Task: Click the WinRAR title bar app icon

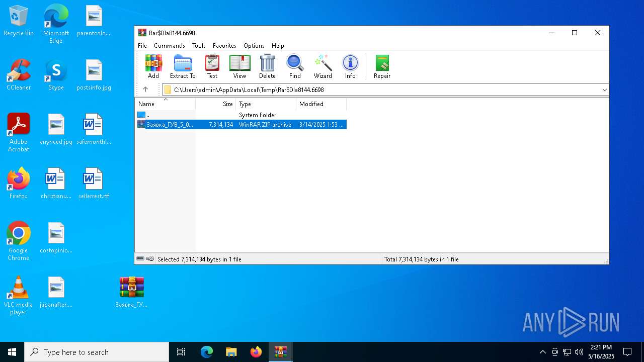Action: coord(142,33)
